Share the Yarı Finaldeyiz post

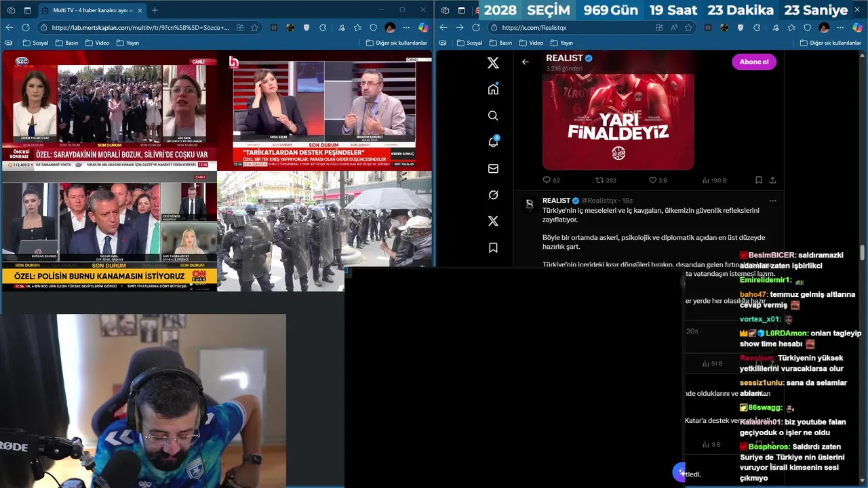[x=772, y=180]
